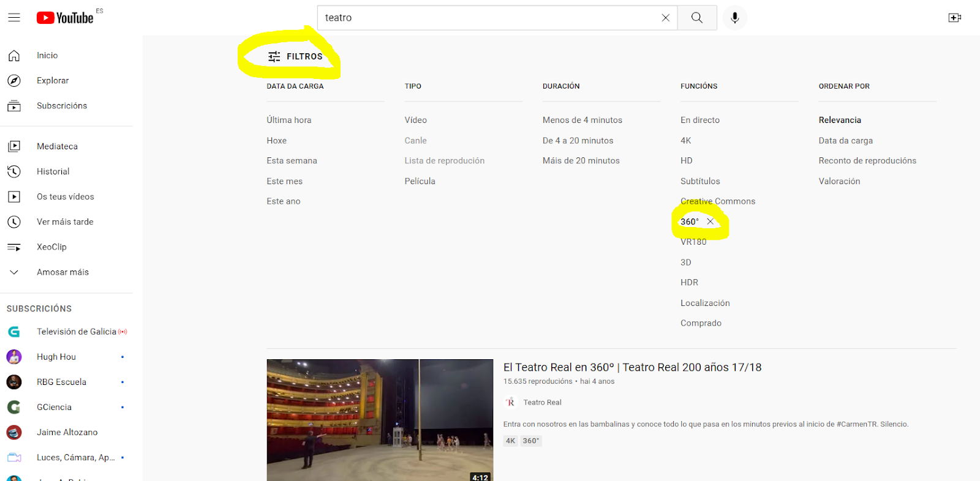Filter by Última hora

pyautogui.click(x=289, y=120)
